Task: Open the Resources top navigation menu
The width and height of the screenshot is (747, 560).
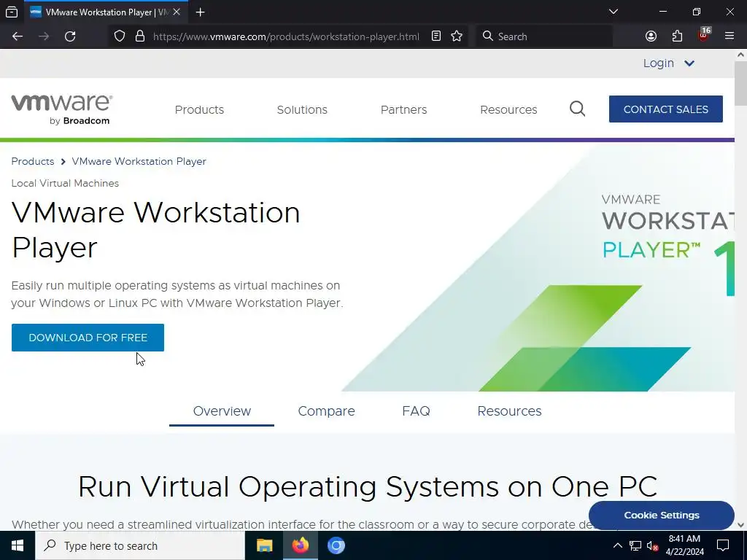Action: (508, 109)
